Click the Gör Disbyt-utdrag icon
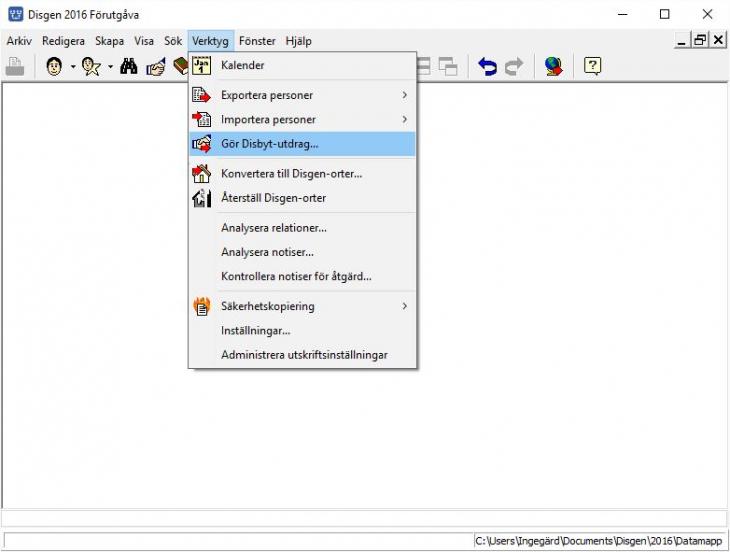 [x=201, y=144]
